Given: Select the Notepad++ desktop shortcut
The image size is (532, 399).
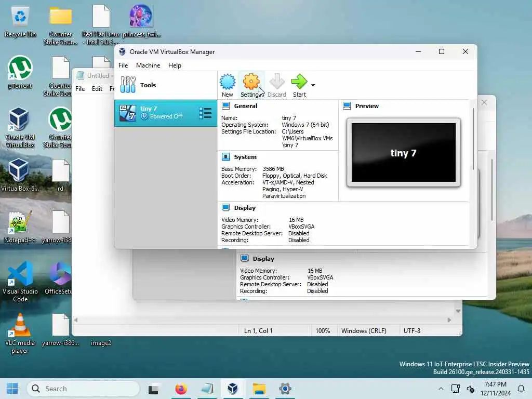Looking at the screenshot, I should [20, 227].
